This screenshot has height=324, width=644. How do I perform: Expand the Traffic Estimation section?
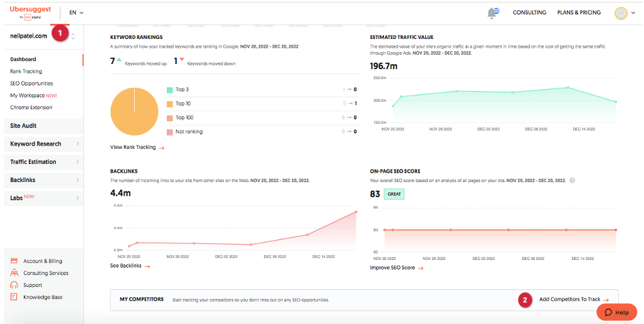[x=43, y=162]
